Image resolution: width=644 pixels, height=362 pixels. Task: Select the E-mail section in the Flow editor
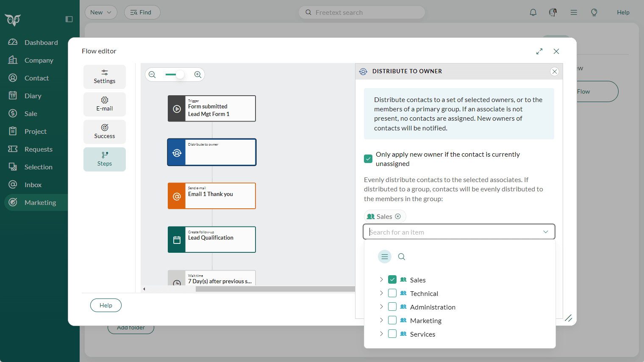click(x=104, y=104)
